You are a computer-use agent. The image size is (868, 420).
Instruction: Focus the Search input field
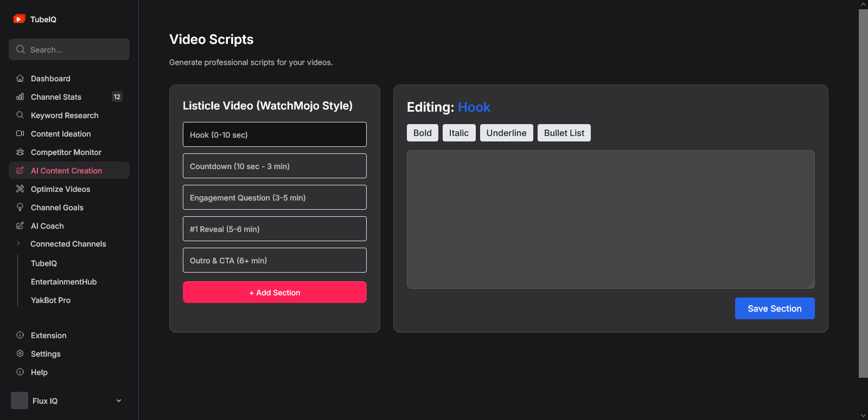(x=69, y=49)
